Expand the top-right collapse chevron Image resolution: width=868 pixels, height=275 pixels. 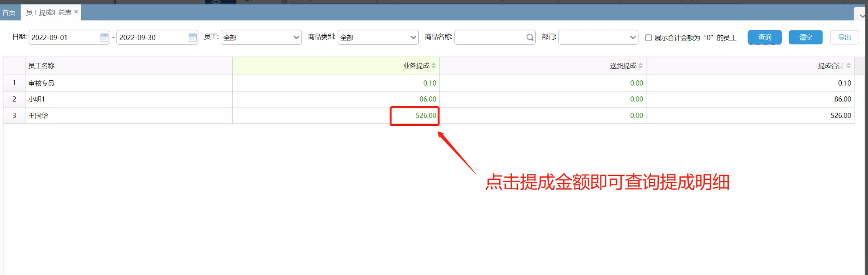pos(862,15)
